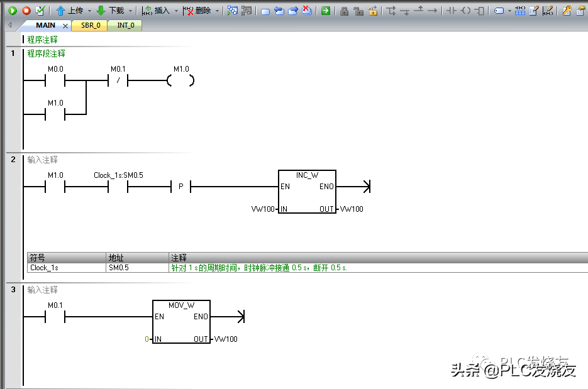Screen dimensions: 588x389
Task: Click the red STOP button
Action: [x=26, y=11]
